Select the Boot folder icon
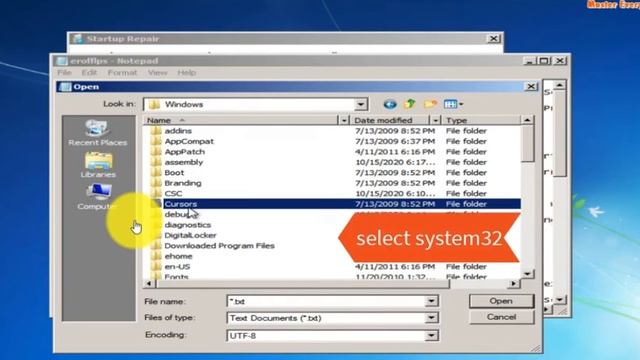 [x=156, y=173]
